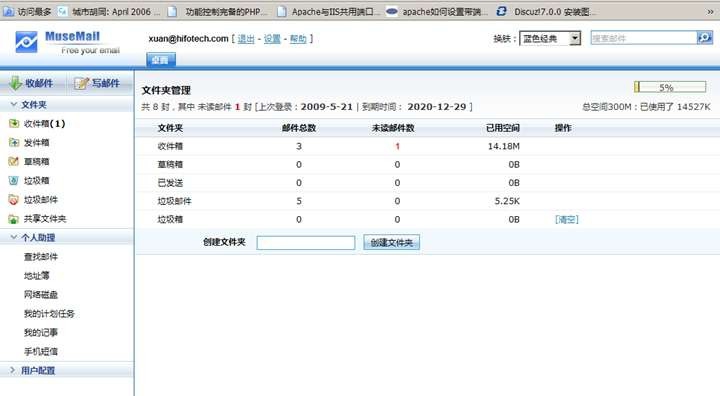Open 发件箱 in the sidebar

(x=37, y=142)
